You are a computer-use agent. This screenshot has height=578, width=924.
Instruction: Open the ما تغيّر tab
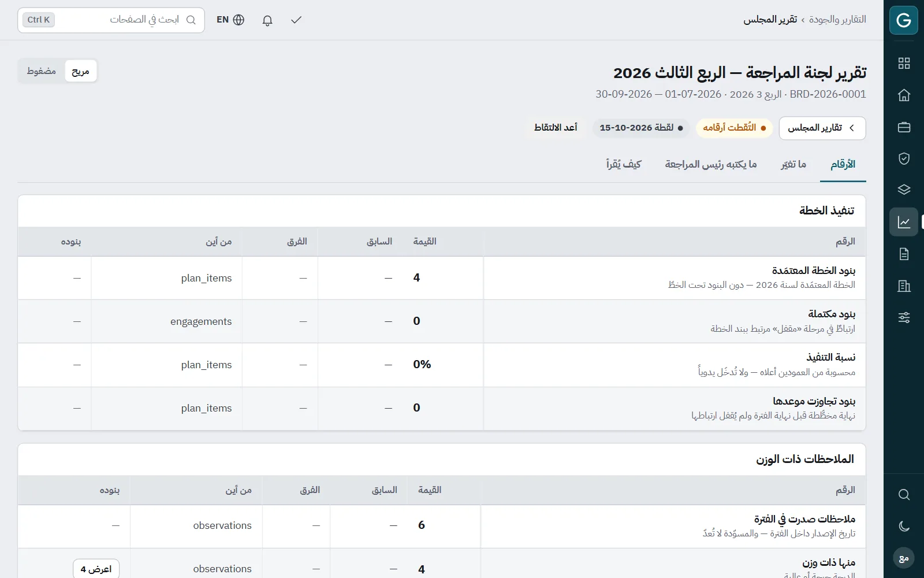(x=793, y=165)
